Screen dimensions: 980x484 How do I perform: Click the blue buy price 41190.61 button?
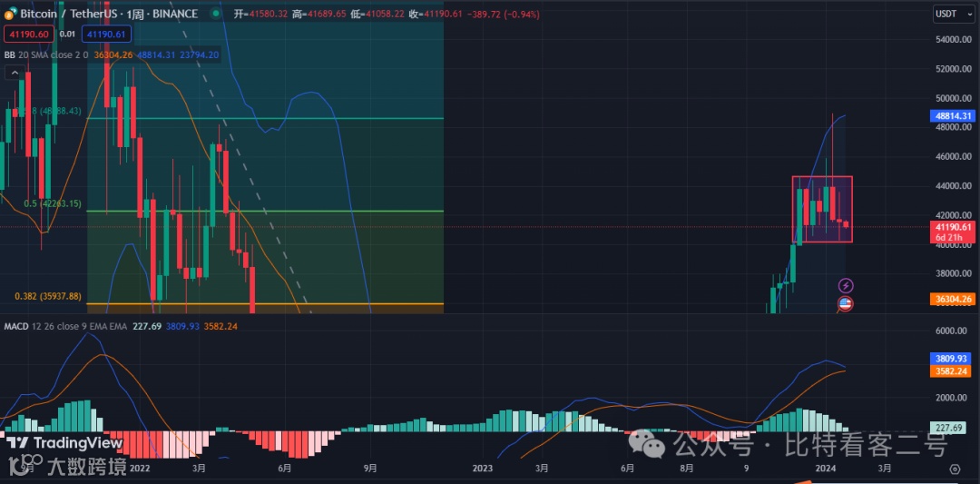coord(105,35)
